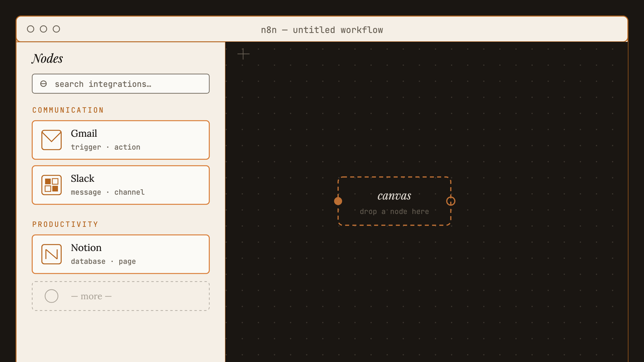Click the 'canvas' label in the placeholder
This screenshot has width=644, height=362.
(394, 196)
